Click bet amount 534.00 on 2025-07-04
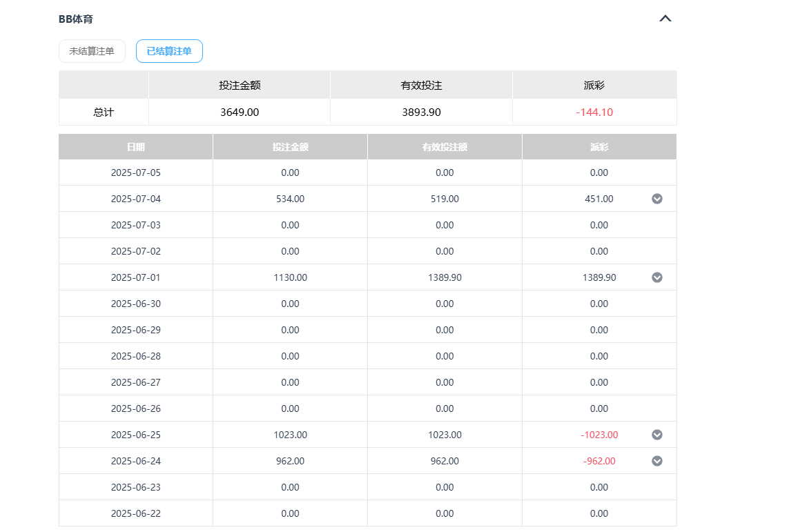 pyautogui.click(x=291, y=199)
